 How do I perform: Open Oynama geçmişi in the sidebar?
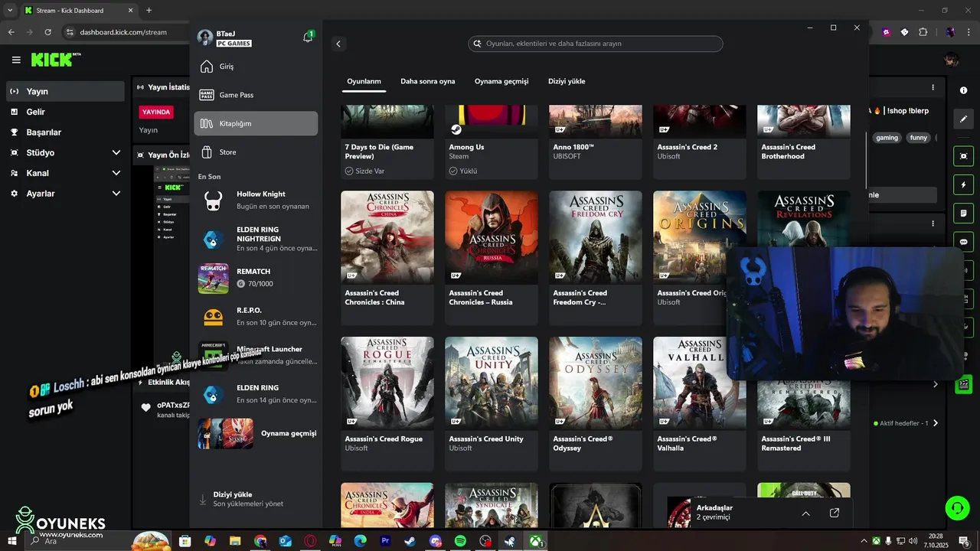pyautogui.click(x=256, y=433)
